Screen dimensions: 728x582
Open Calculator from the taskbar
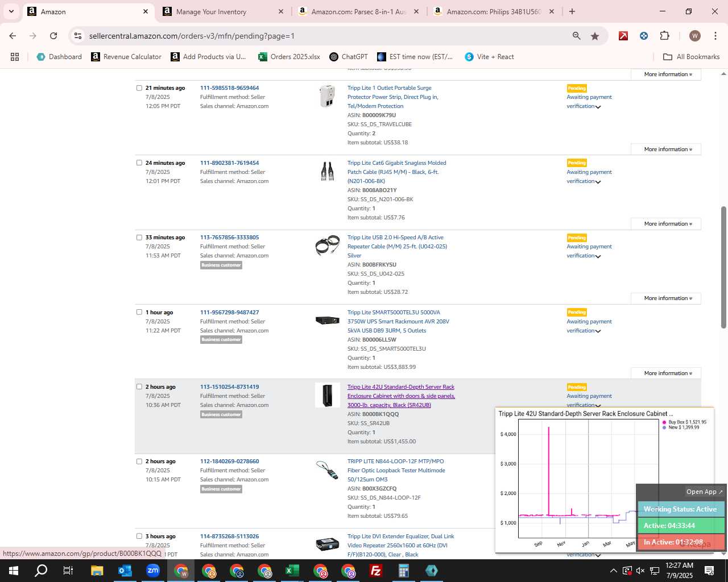[404, 571]
